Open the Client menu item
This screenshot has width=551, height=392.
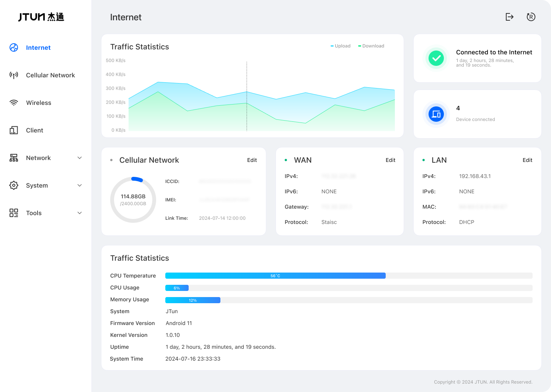[x=34, y=130]
